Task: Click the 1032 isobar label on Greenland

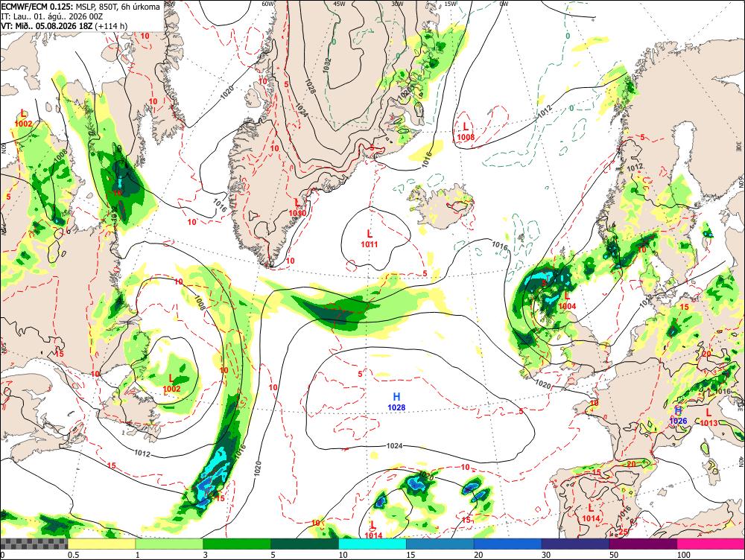Action: pos(326,65)
